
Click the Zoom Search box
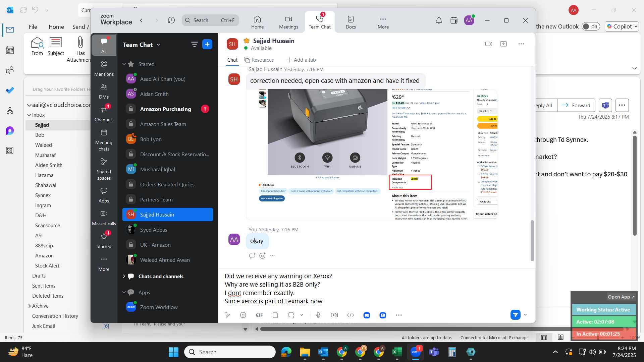pyautogui.click(x=210, y=20)
